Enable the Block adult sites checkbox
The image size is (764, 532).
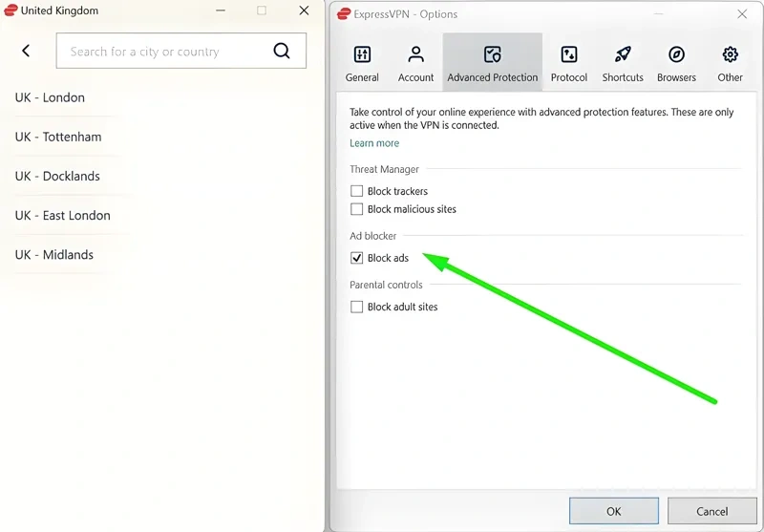coord(356,307)
